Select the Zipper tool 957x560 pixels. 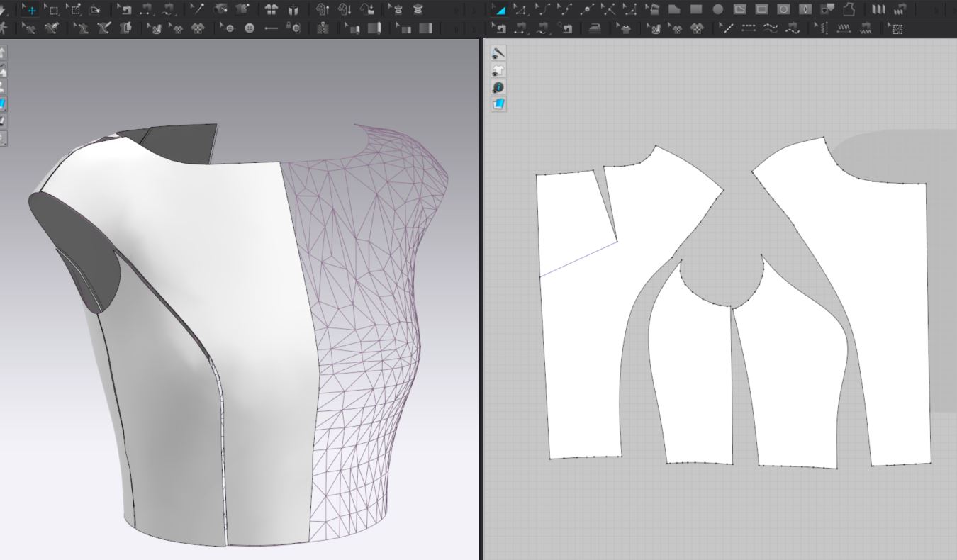click(323, 28)
